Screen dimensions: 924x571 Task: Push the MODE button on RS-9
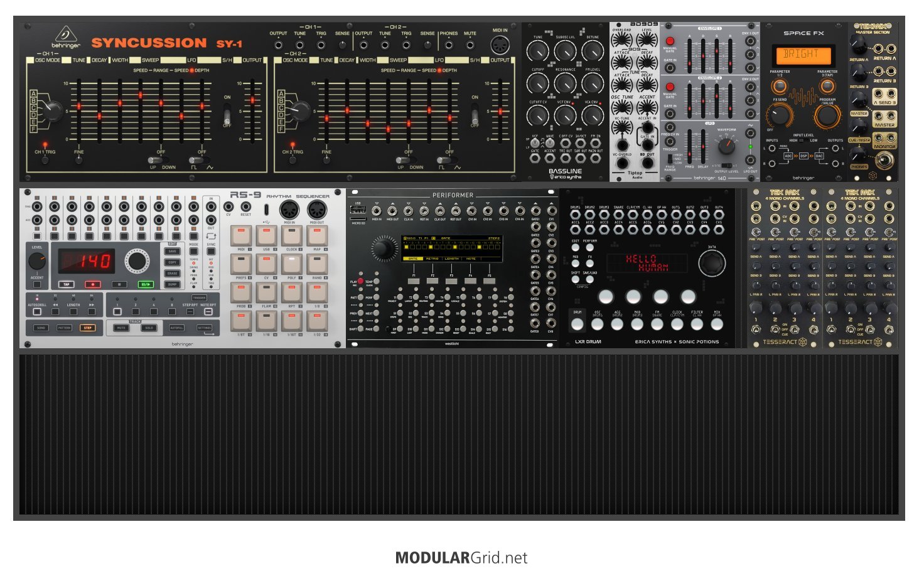[194, 252]
